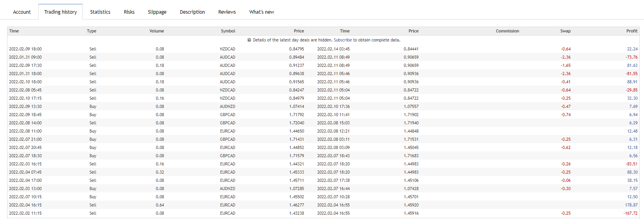Click the profit value 81.63
644x219 pixels.
632,65
